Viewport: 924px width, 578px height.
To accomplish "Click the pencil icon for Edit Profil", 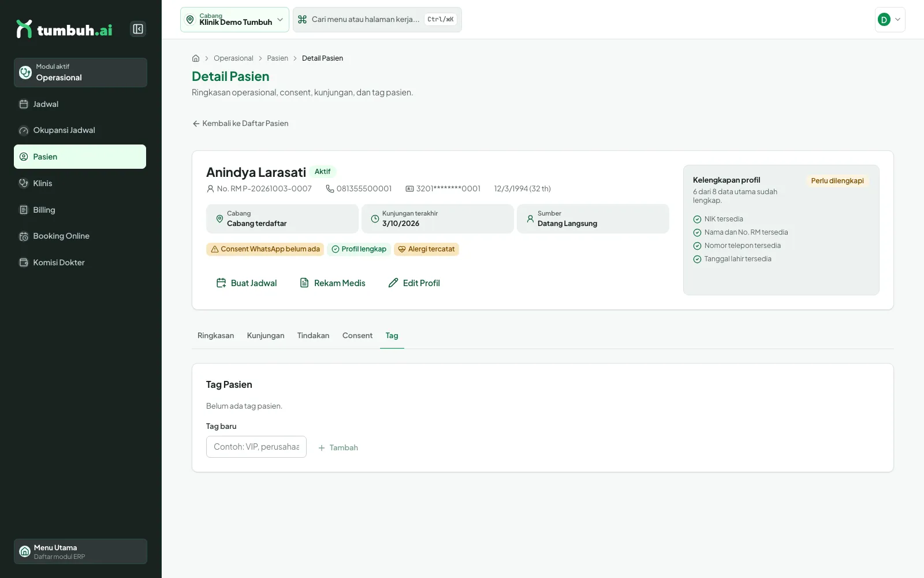I will [x=393, y=283].
